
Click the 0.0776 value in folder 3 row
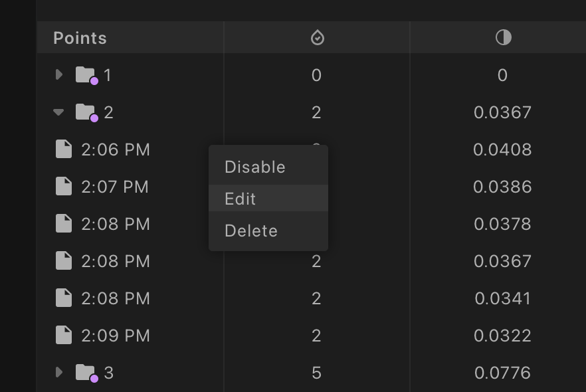click(x=502, y=373)
